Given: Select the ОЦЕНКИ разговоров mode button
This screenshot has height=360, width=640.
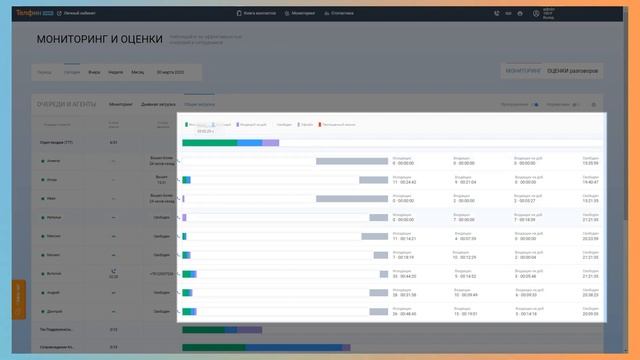Looking at the screenshot, I should pos(572,71).
